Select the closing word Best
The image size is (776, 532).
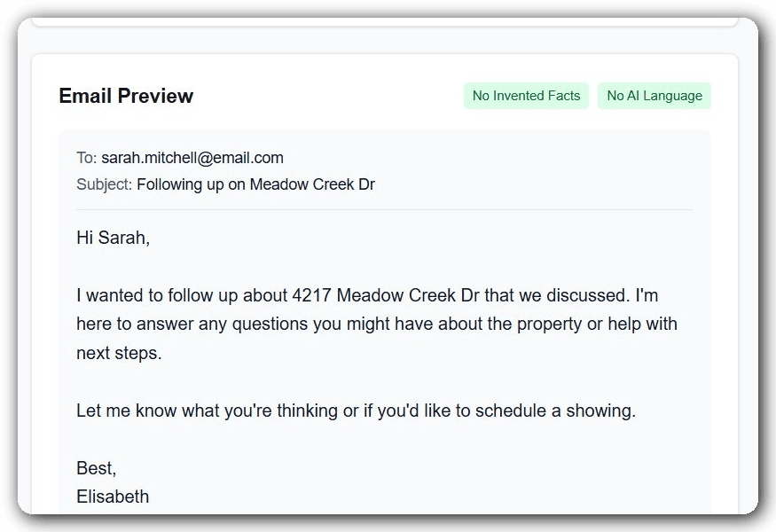click(x=92, y=467)
